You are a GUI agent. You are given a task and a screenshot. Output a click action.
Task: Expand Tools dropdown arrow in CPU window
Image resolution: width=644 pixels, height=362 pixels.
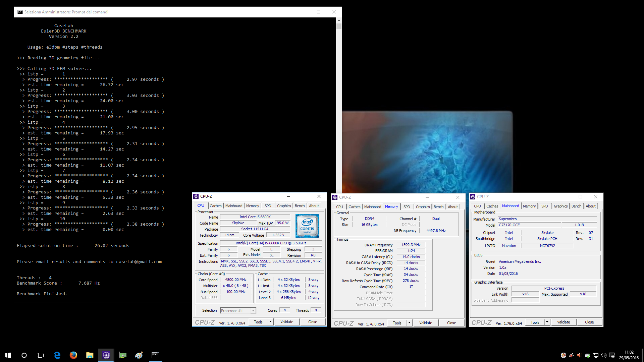[270, 322]
